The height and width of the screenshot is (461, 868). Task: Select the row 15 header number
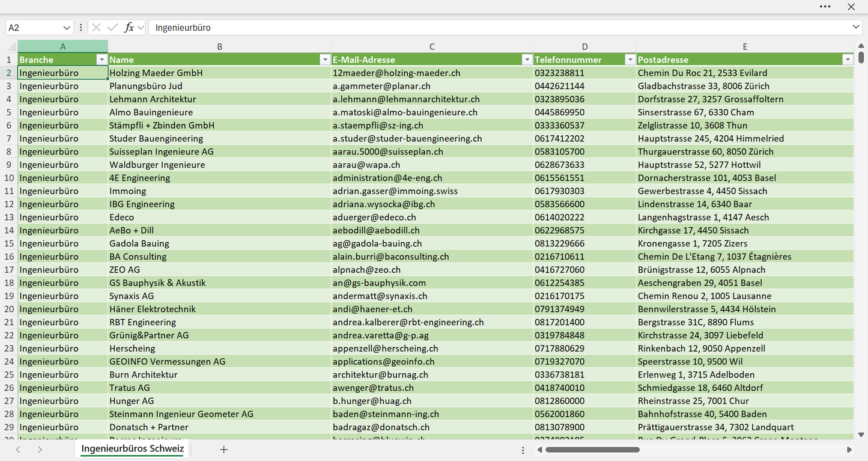click(x=9, y=243)
